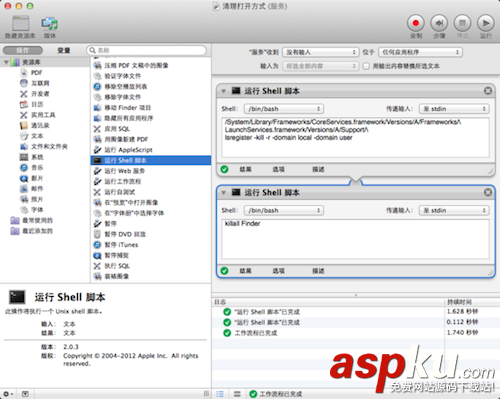Click the lsregister script text area
Image resolution: width=500 pixels, height=399 pixels.
[x=355, y=137]
